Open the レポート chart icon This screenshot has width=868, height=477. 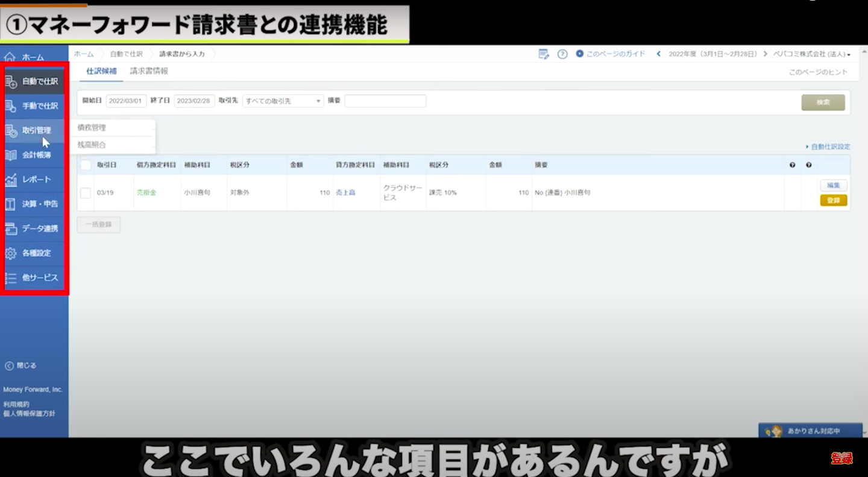(x=11, y=180)
